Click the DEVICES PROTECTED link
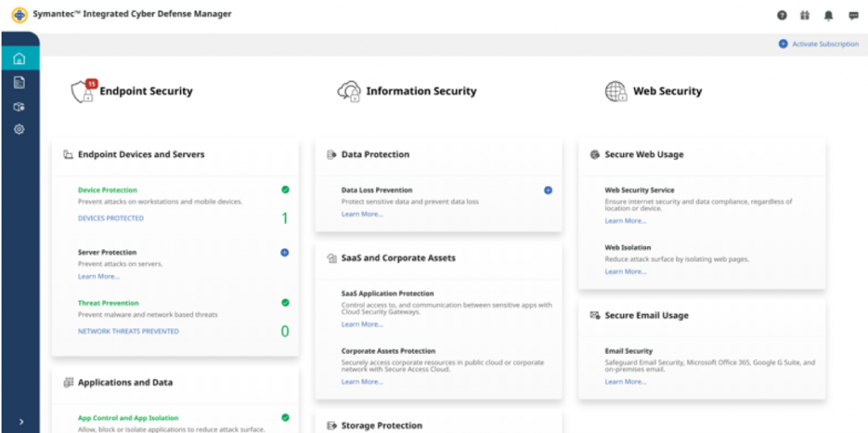 [111, 219]
